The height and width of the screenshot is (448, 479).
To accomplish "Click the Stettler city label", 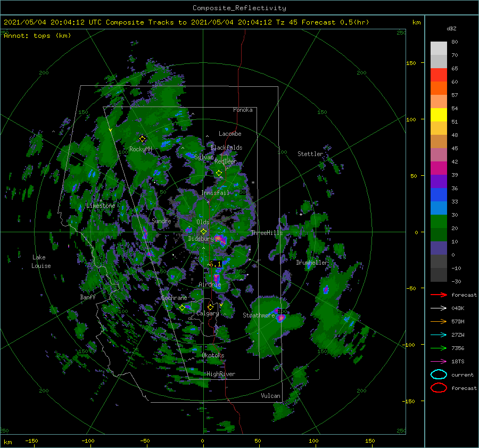I will click(x=310, y=154).
